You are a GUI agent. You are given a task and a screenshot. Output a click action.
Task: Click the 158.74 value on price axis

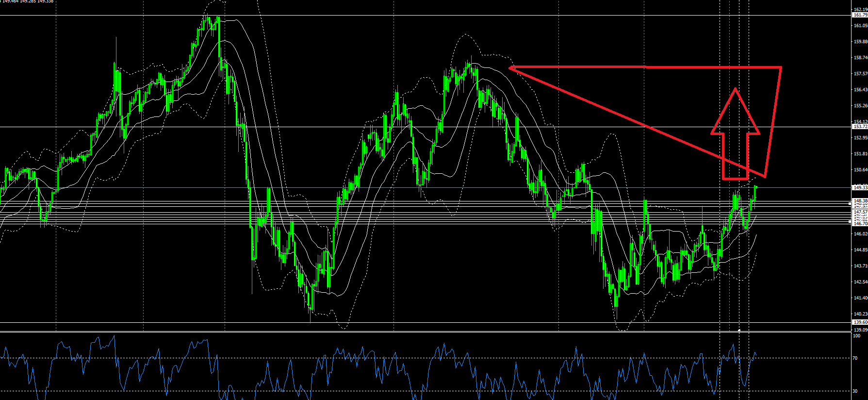click(x=860, y=58)
